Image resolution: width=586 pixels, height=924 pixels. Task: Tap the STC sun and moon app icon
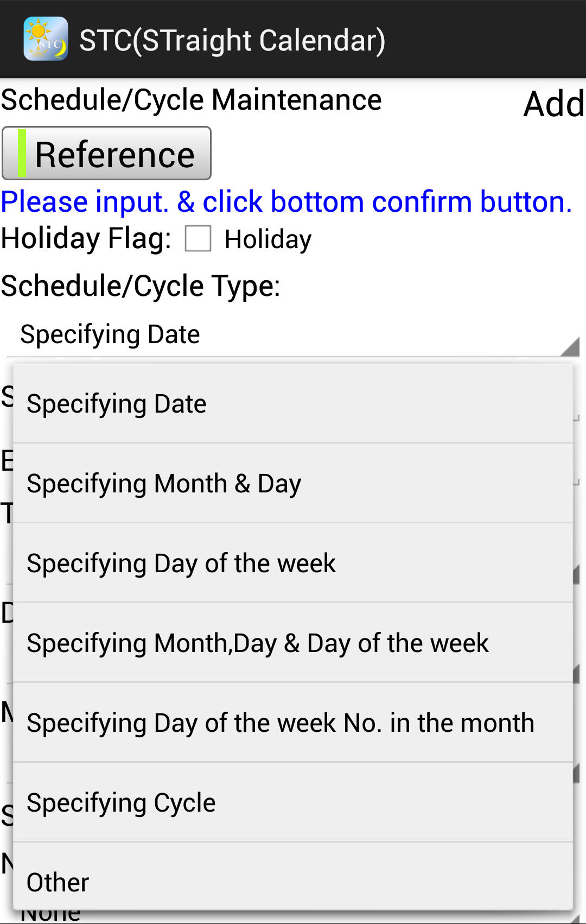46,39
